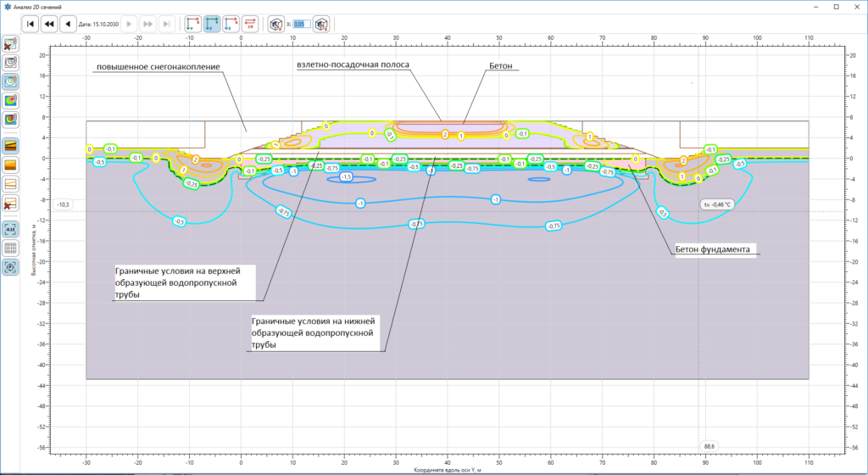Image resolution: width=868 pixels, height=475 pixels.
Task: Jump to the first date step
Action: click(x=31, y=24)
